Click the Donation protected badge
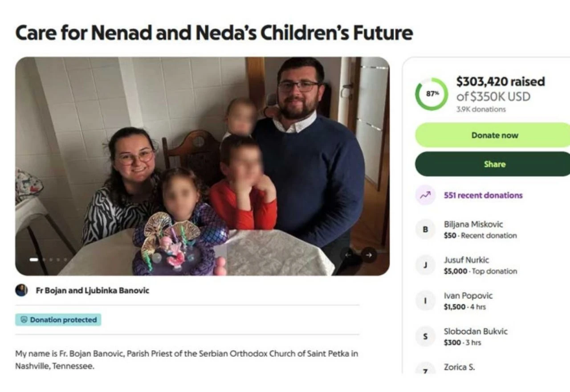 click(58, 320)
